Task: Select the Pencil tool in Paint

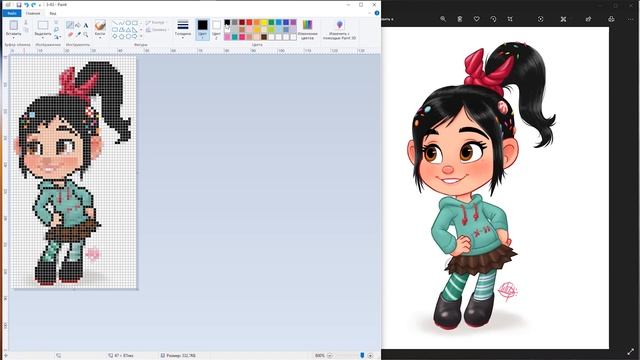Action: coord(70,25)
